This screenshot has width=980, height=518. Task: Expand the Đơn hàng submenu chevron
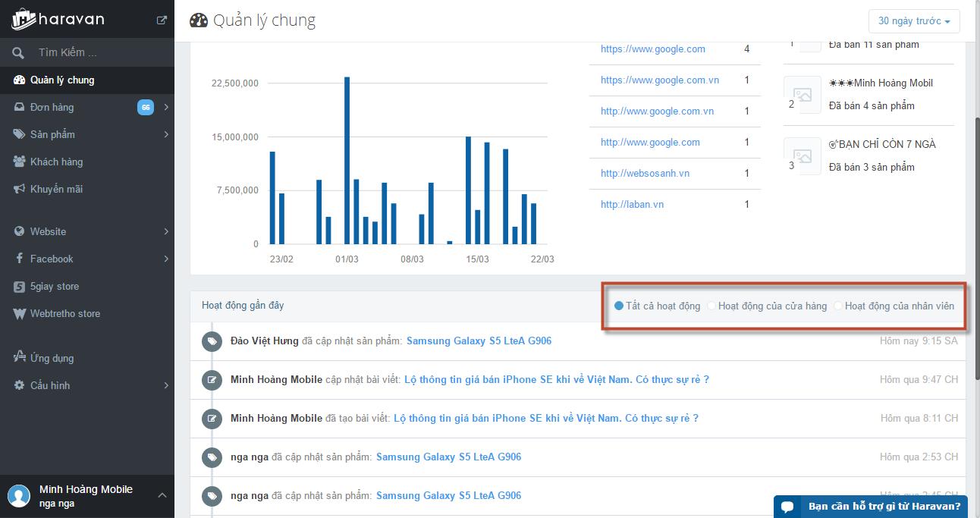pos(166,107)
